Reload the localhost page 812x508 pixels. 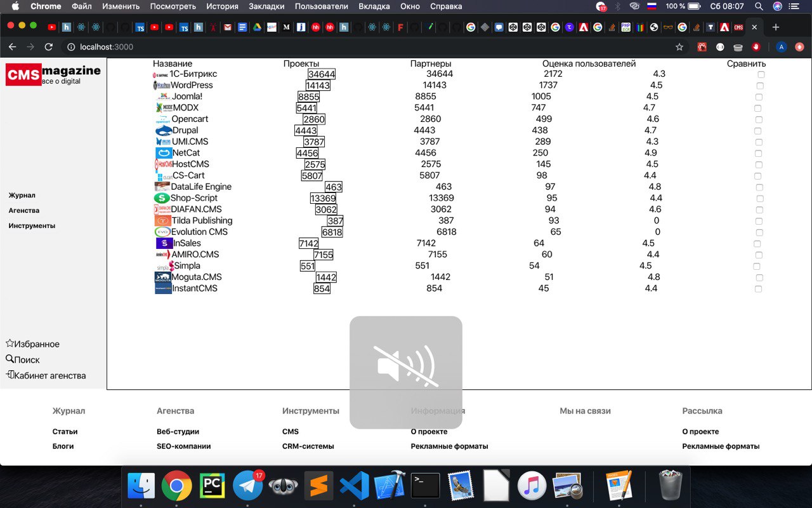point(48,47)
